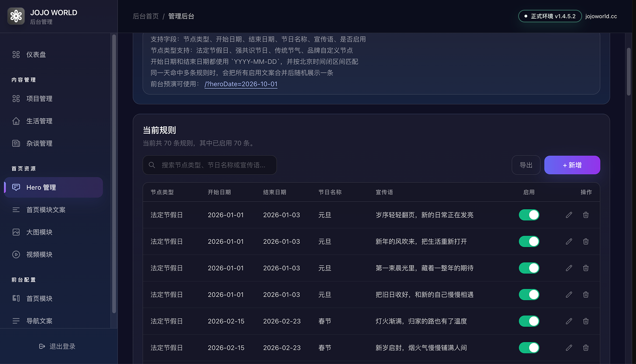The height and width of the screenshot is (364, 636).
Task: Open the /?heroDate=2026-10-01 preview link
Action: coord(241,84)
